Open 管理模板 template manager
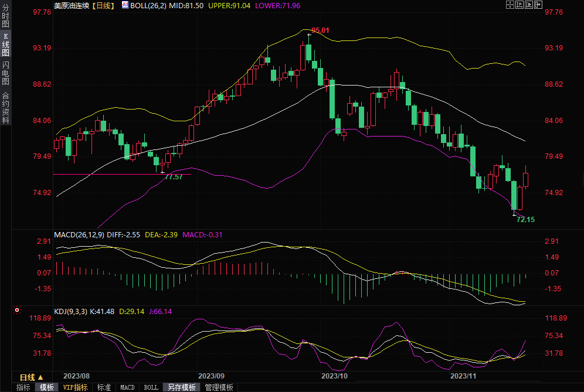 218,387
